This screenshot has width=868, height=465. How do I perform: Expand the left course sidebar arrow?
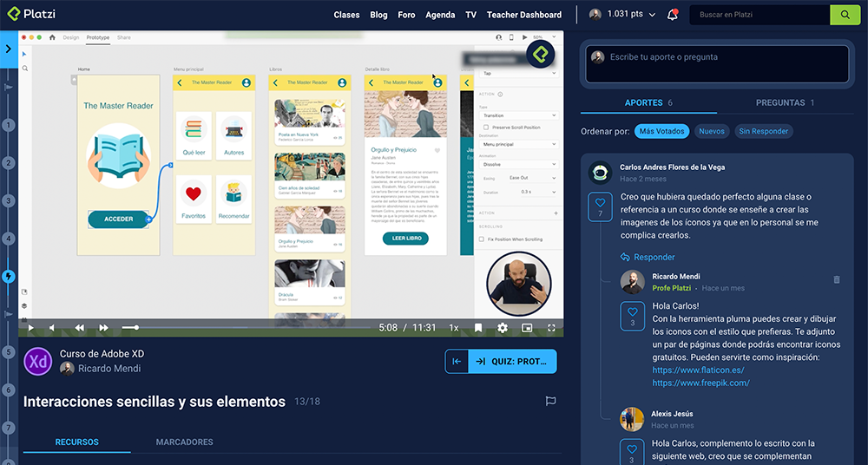9,49
